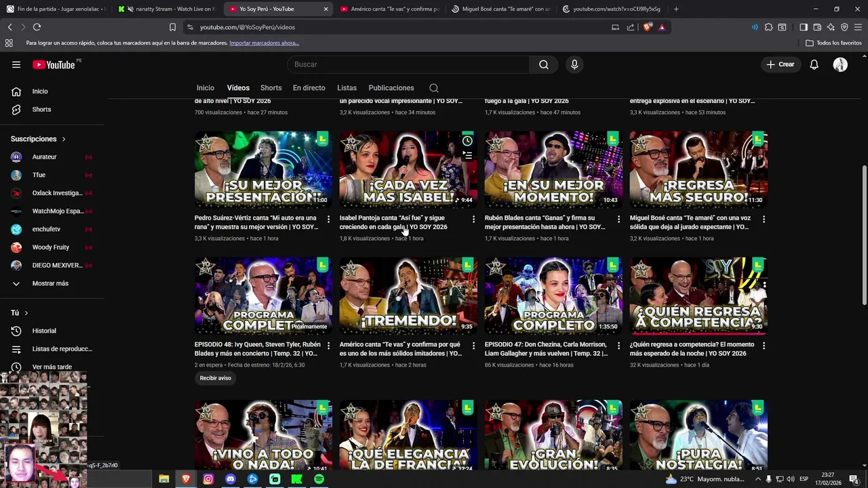Switch to the Listas channel tab

[347, 88]
